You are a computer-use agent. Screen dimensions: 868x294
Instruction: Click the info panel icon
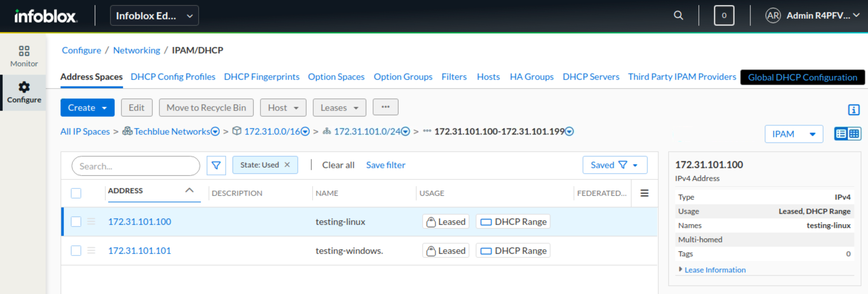(853, 110)
